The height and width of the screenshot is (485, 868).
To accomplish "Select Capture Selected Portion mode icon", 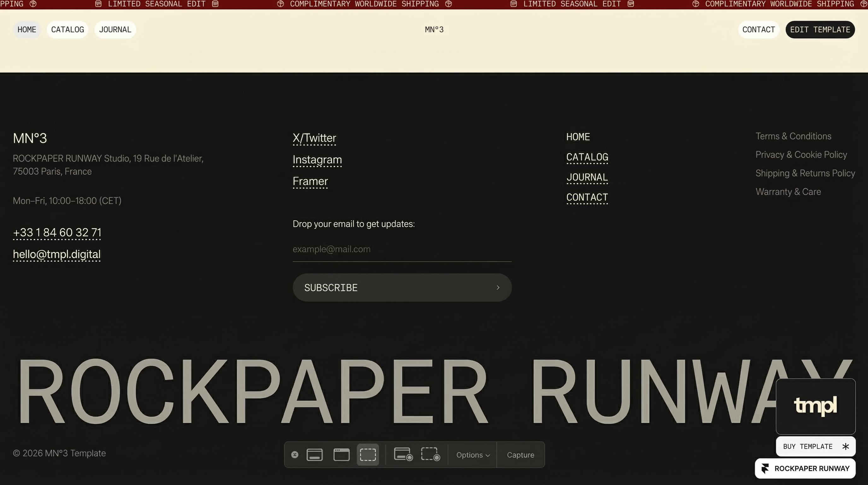I will (368, 454).
